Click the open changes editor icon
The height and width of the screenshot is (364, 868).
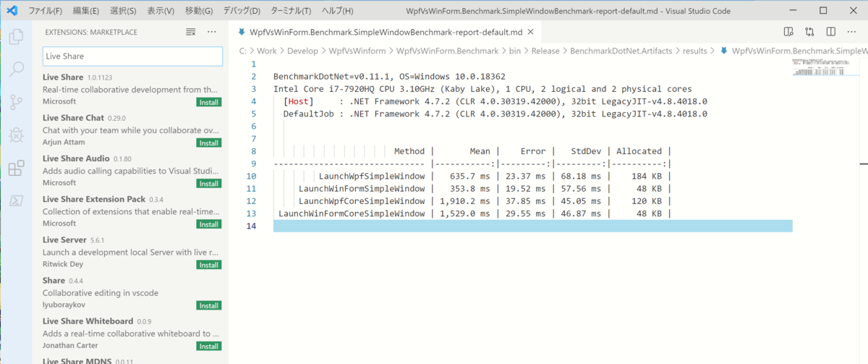pos(809,32)
